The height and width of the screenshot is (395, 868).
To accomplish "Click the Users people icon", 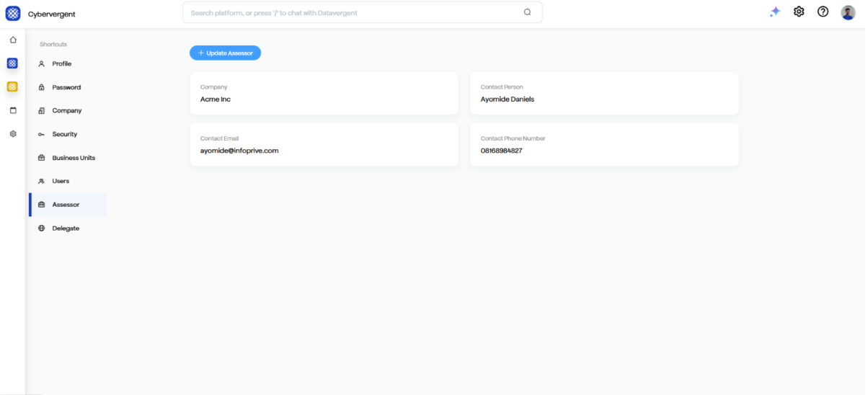I will (x=42, y=181).
